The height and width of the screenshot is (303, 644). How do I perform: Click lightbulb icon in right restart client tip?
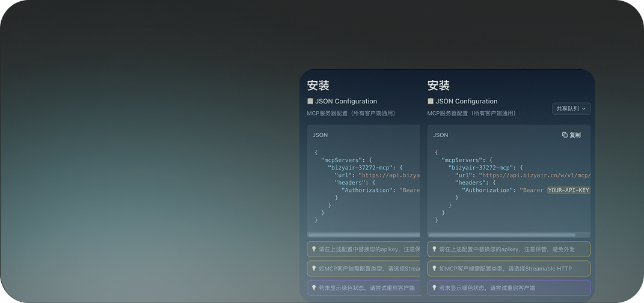pos(434,288)
